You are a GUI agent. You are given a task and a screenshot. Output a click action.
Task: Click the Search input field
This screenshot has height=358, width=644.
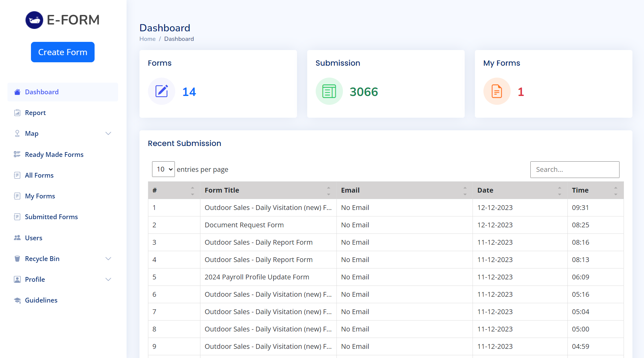click(575, 169)
